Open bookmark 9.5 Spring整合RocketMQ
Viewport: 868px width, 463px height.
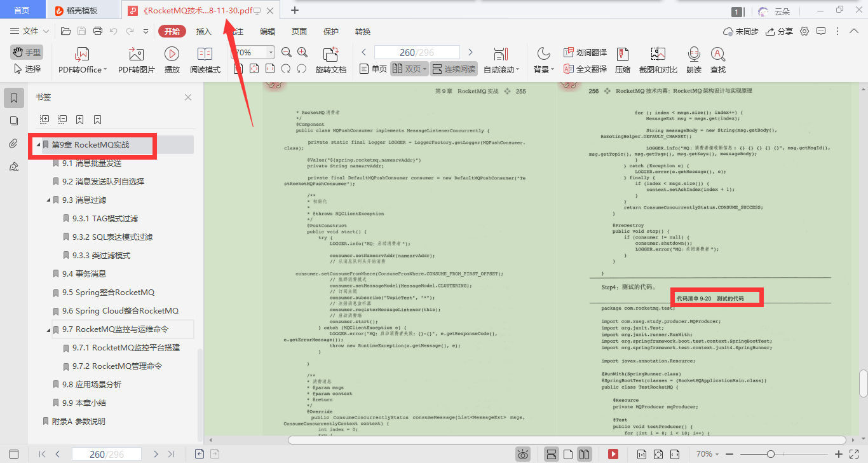pos(108,293)
